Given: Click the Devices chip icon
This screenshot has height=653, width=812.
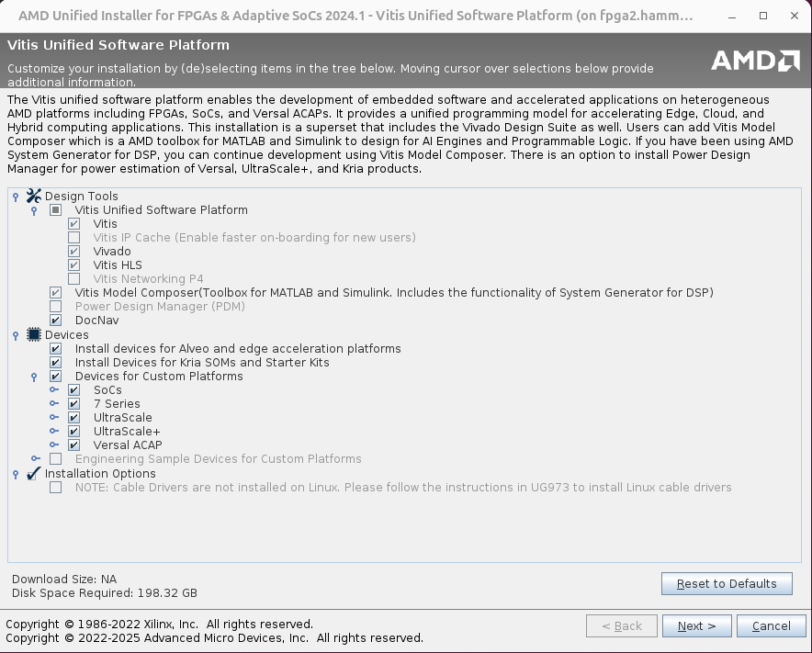Looking at the screenshot, I should coord(34,334).
